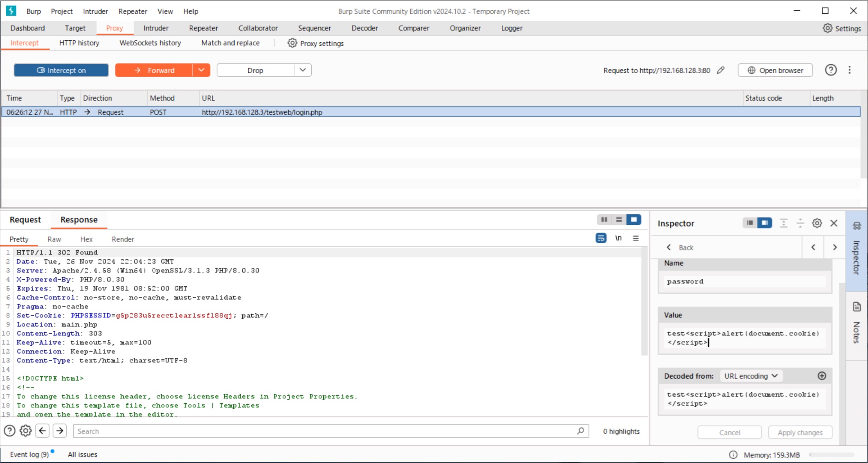The height and width of the screenshot is (463, 868).
Task: Go to previous search match arrow
Action: 42,431
